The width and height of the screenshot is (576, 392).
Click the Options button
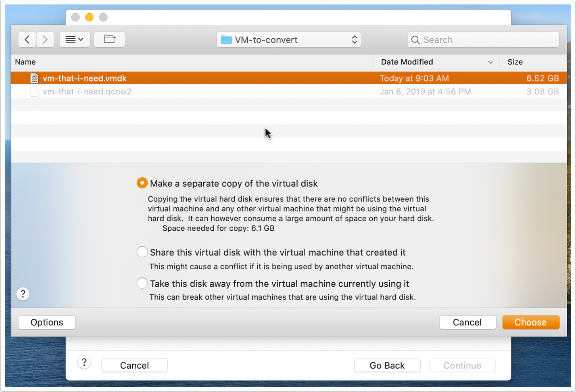[x=47, y=322]
